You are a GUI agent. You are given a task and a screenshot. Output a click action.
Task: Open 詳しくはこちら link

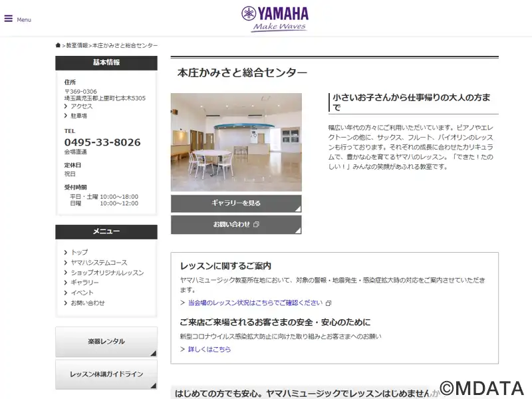point(209,349)
